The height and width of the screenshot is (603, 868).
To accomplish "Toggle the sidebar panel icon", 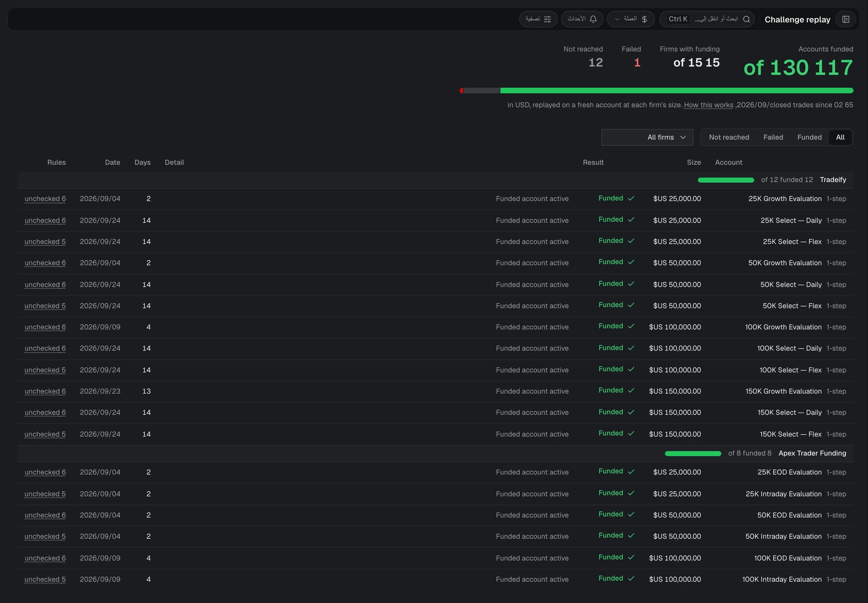I will coord(846,19).
